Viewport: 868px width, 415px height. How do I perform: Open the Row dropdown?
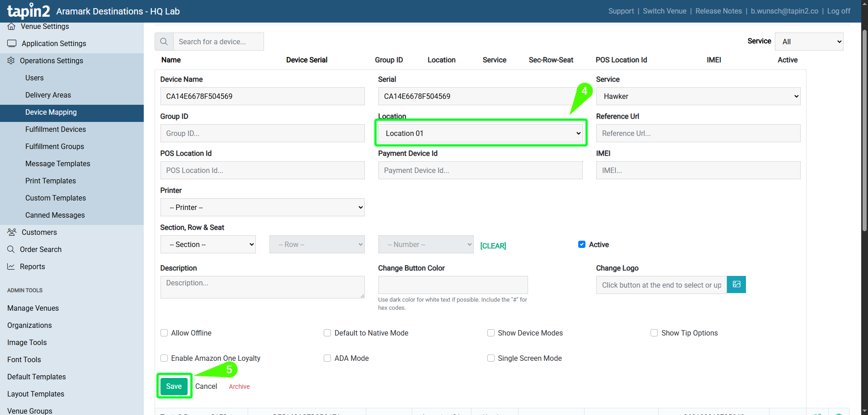click(x=317, y=244)
